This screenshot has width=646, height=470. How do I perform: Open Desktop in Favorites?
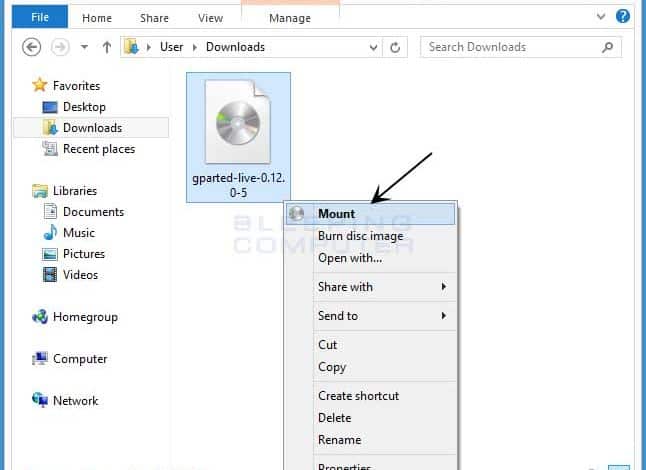click(x=83, y=107)
